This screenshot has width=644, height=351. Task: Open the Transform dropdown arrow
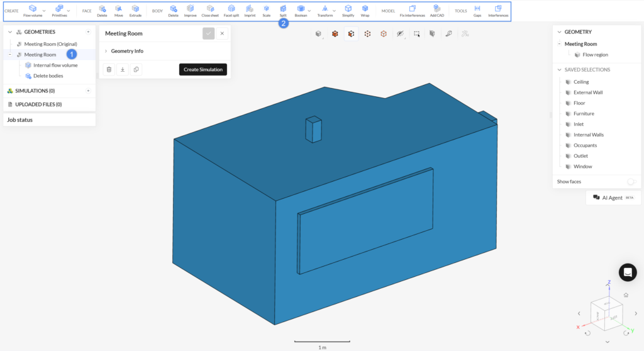coord(335,11)
